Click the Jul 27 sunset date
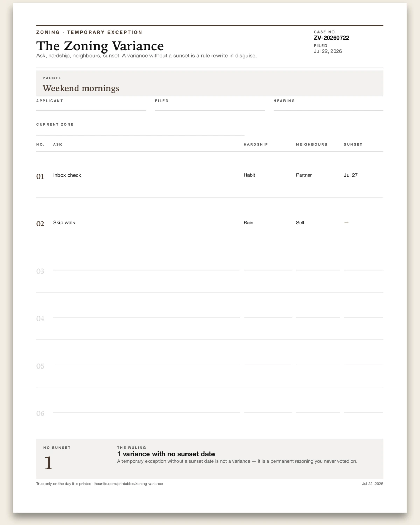Viewport: 420px width, 525px height. pyautogui.click(x=351, y=175)
